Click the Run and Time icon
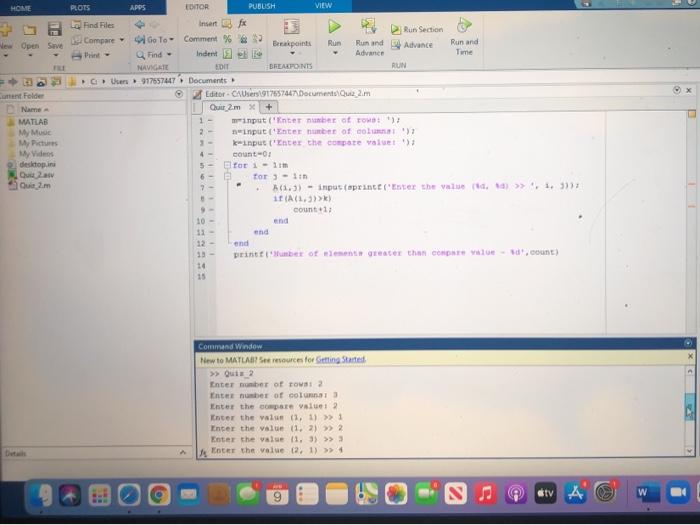This screenshot has width=700, height=525. point(464,25)
